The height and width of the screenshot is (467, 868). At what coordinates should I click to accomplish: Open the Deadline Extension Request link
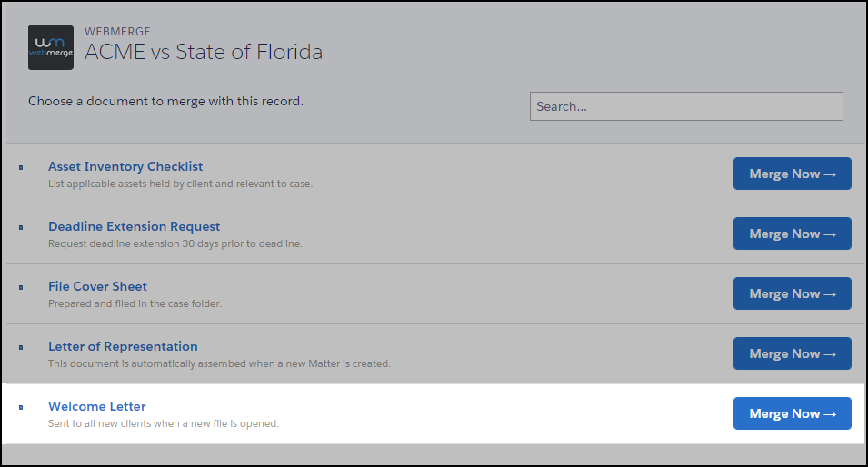pos(134,226)
